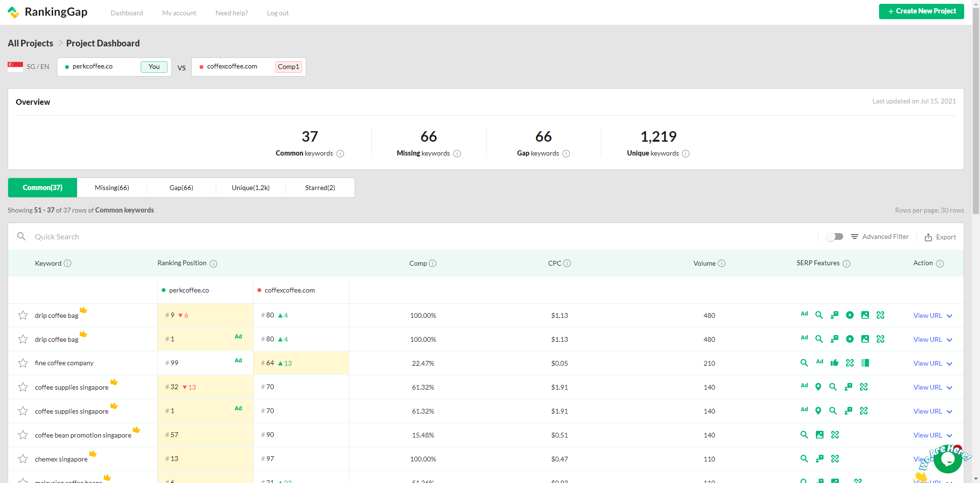Open Unique keywords info icon in Overview
Image resolution: width=980 pixels, height=483 pixels.
pos(686,154)
